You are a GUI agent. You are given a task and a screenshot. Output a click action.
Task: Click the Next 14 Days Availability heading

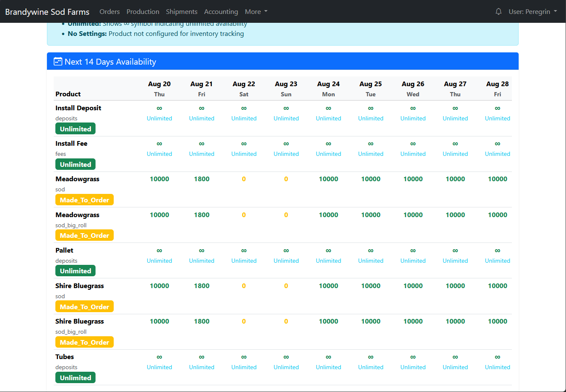click(x=110, y=62)
